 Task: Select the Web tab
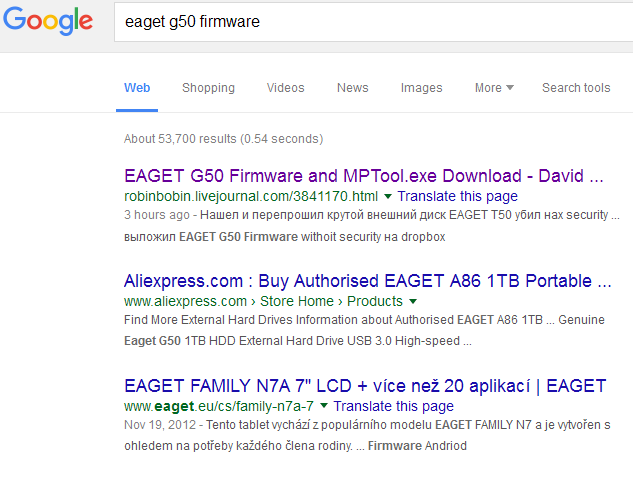[137, 88]
